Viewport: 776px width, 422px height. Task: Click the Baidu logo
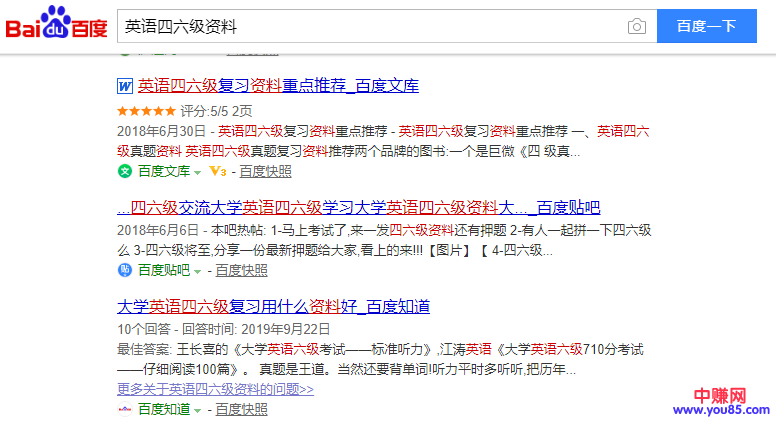click(x=57, y=26)
